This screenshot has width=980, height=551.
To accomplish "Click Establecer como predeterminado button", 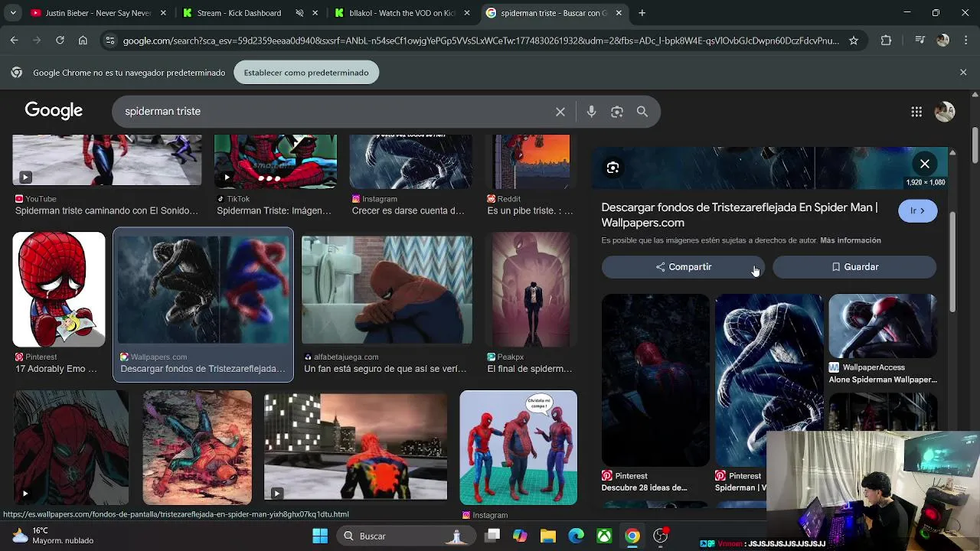I will (306, 73).
